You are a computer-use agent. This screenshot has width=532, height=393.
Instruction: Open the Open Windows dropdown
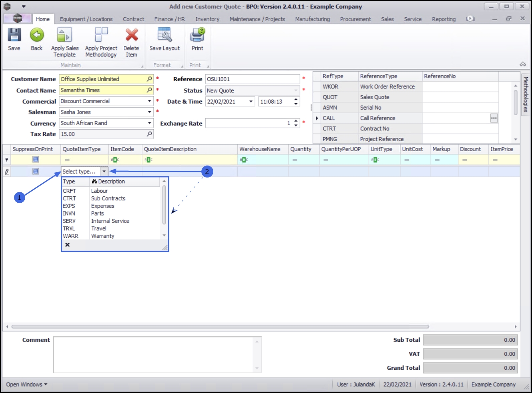26,385
